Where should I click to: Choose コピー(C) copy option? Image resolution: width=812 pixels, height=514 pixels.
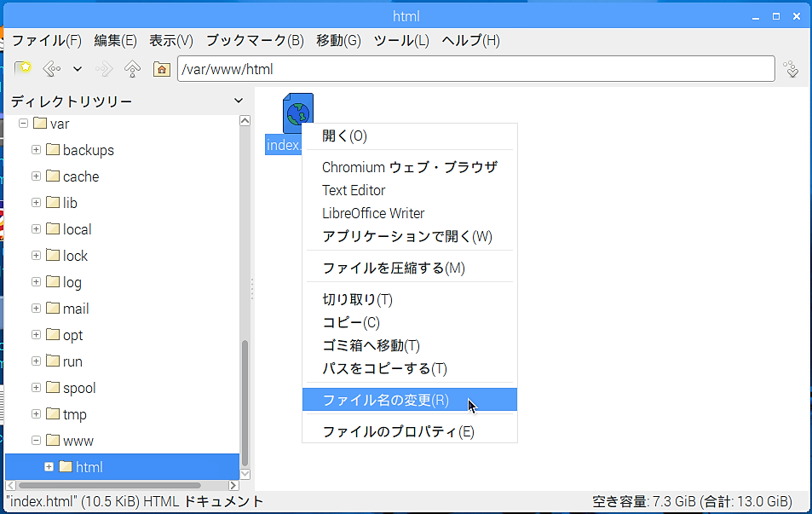click(x=410, y=322)
